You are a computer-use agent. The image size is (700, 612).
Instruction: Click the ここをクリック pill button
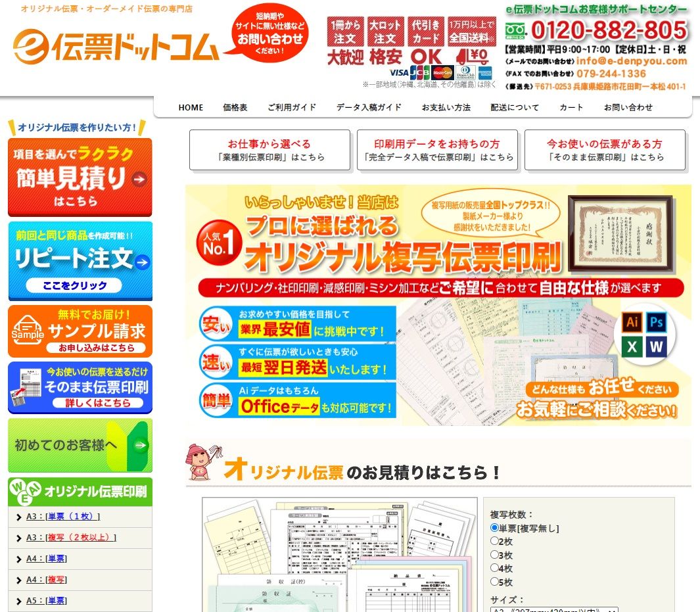point(74,286)
